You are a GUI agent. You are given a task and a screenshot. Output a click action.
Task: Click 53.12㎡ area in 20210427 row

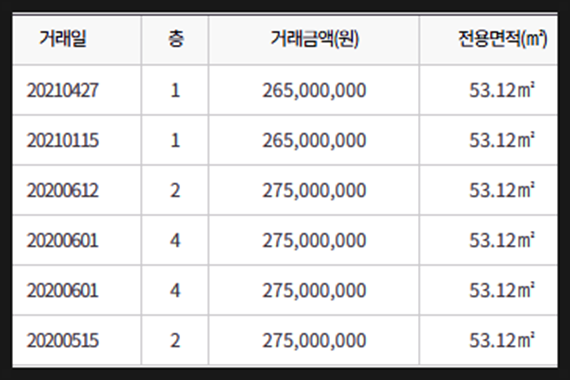(x=502, y=90)
